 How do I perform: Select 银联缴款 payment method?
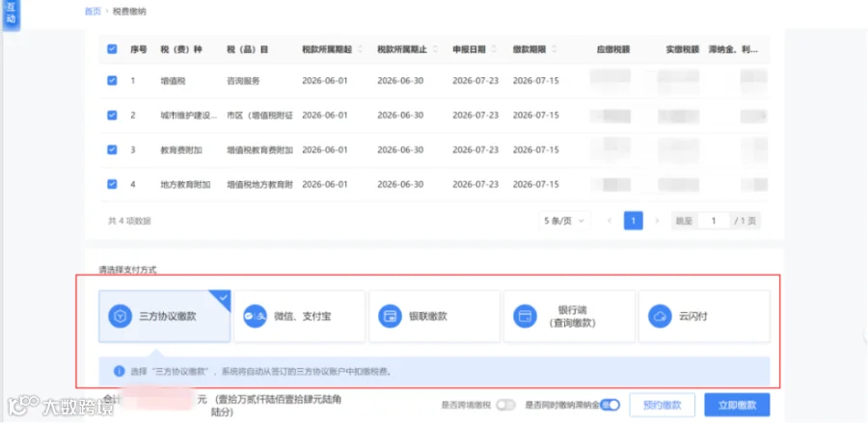point(435,317)
